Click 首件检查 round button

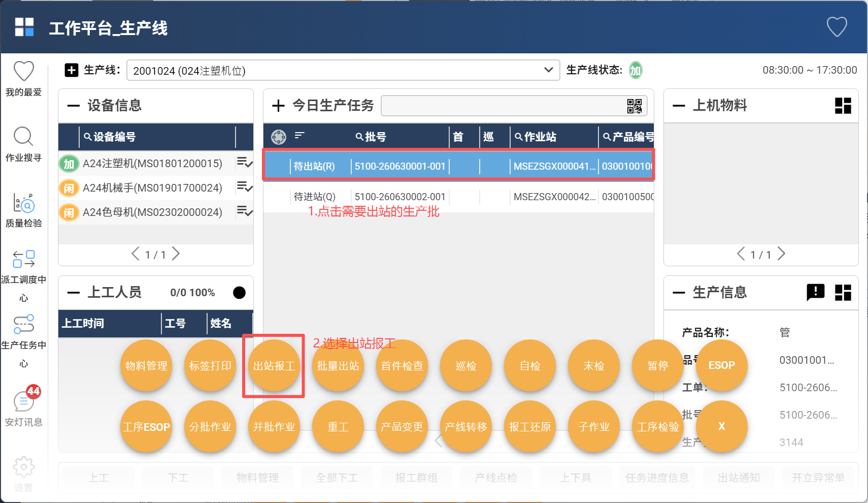(402, 365)
